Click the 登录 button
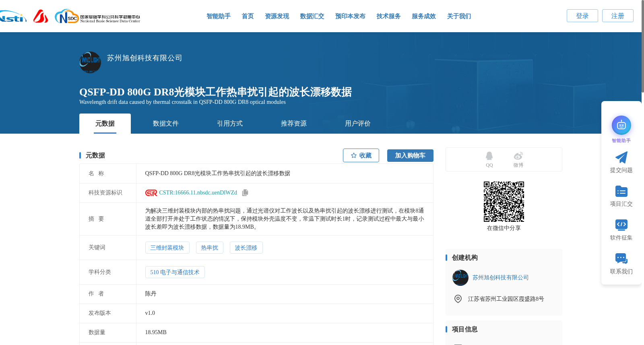Viewport: 644px width, 345px height. tap(582, 16)
